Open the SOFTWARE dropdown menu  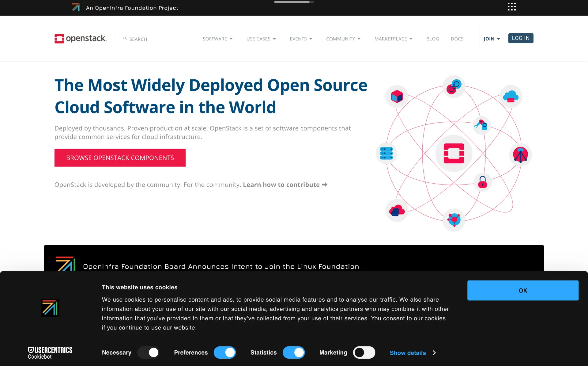click(x=217, y=39)
